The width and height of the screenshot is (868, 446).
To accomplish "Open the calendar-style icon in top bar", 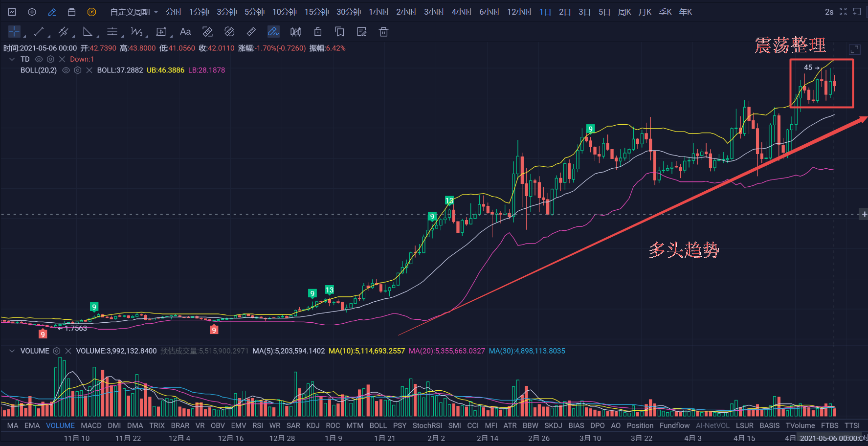I will coord(71,12).
